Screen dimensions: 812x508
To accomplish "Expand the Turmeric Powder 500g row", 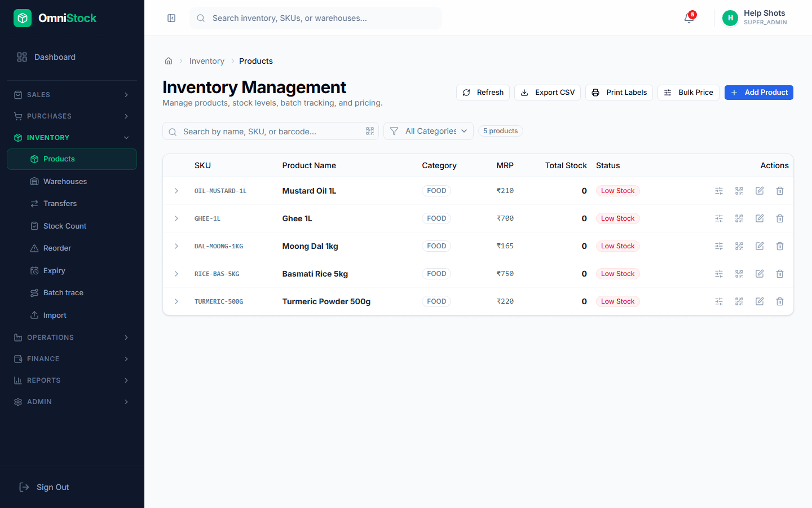I will click(176, 301).
